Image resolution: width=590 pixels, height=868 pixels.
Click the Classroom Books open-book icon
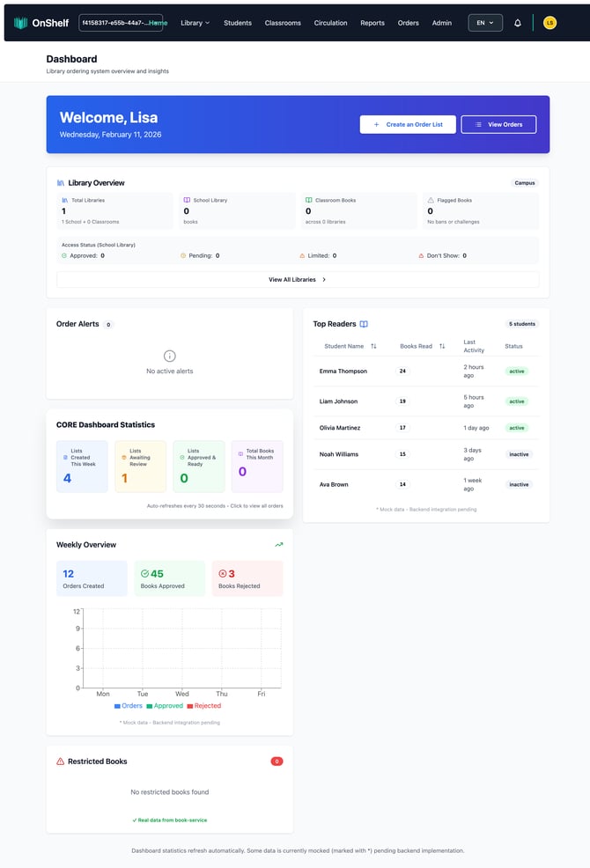click(x=308, y=200)
